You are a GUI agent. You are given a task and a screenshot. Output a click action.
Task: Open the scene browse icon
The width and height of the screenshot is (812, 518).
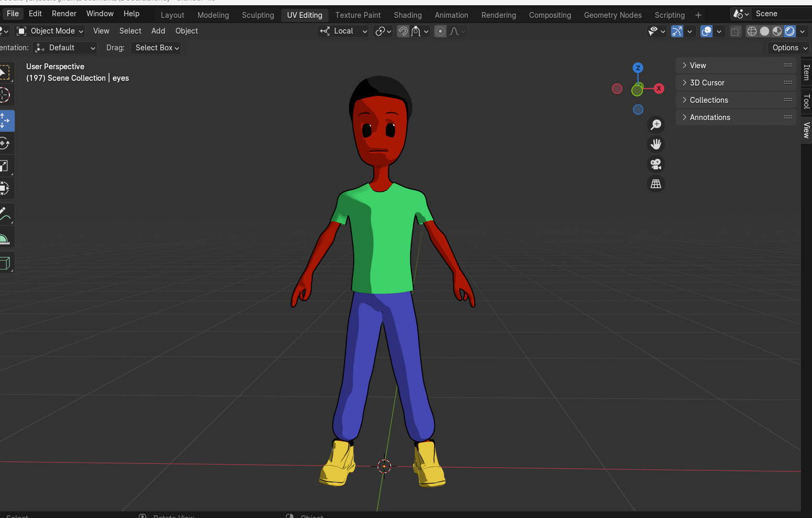coord(741,14)
